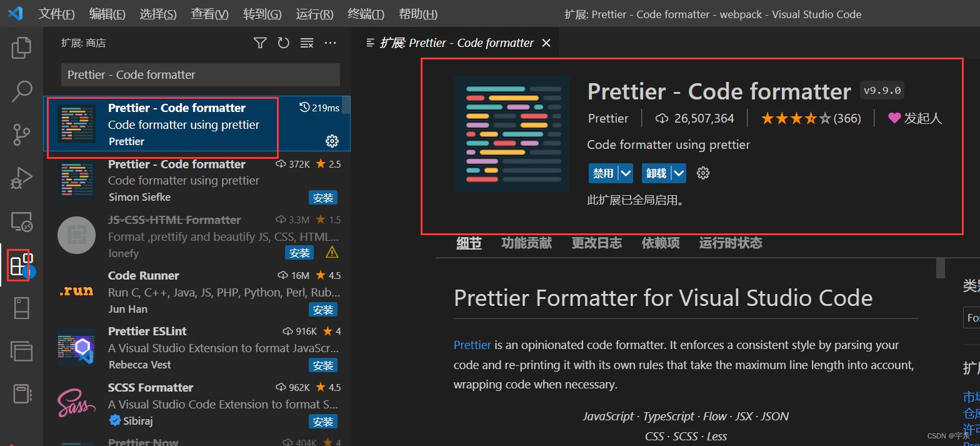This screenshot has height=446, width=980.
Task: Open the Go menu
Action: tap(262, 14)
